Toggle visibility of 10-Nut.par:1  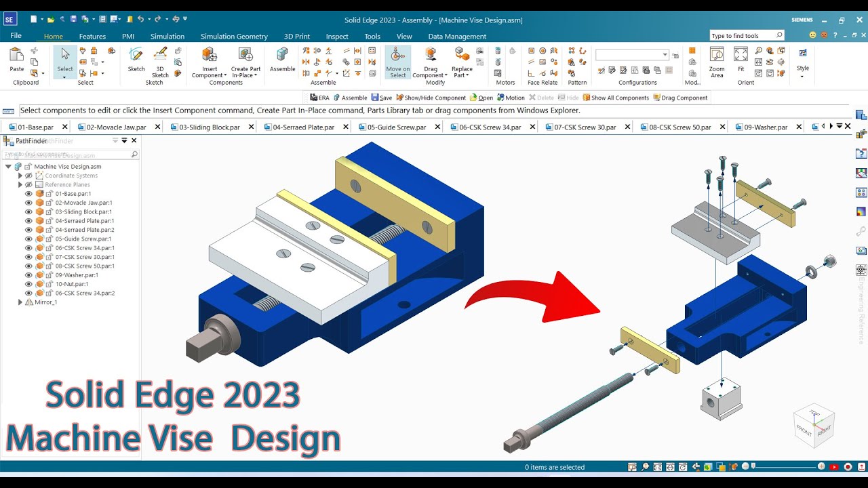[28, 284]
